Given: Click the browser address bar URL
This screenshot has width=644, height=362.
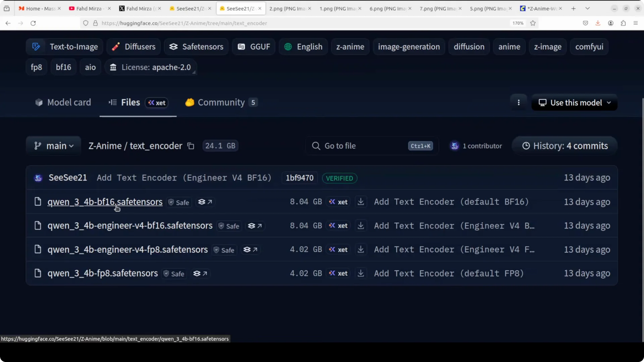Looking at the screenshot, I should (184, 23).
